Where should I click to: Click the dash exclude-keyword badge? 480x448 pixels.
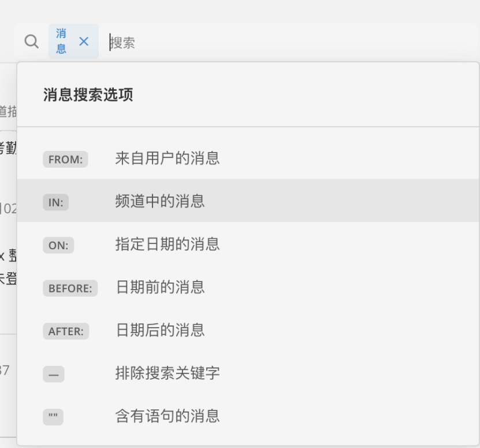click(54, 374)
